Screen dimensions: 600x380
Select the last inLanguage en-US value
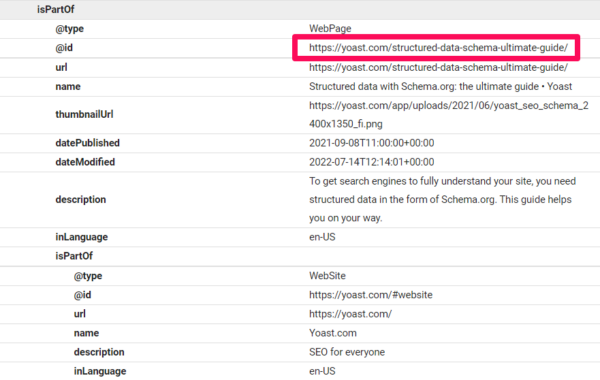(x=322, y=371)
